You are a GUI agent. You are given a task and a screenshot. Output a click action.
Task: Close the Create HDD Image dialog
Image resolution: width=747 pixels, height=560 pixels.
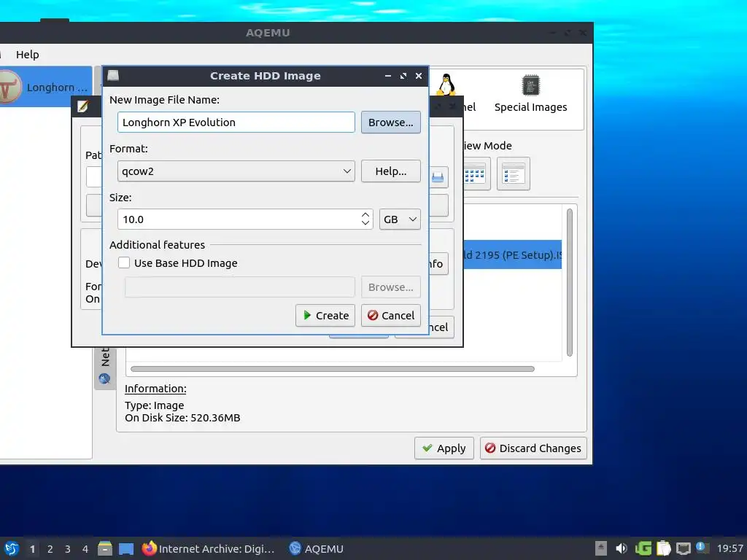click(419, 76)
